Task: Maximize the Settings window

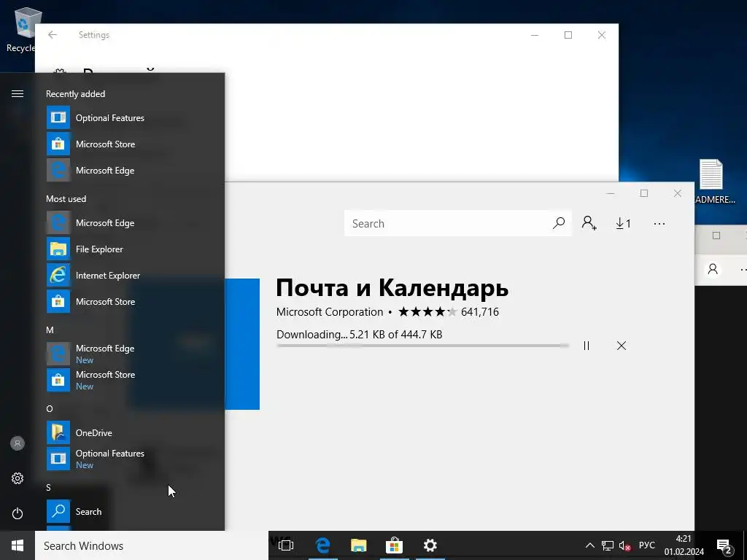Action: click(568, 35)
